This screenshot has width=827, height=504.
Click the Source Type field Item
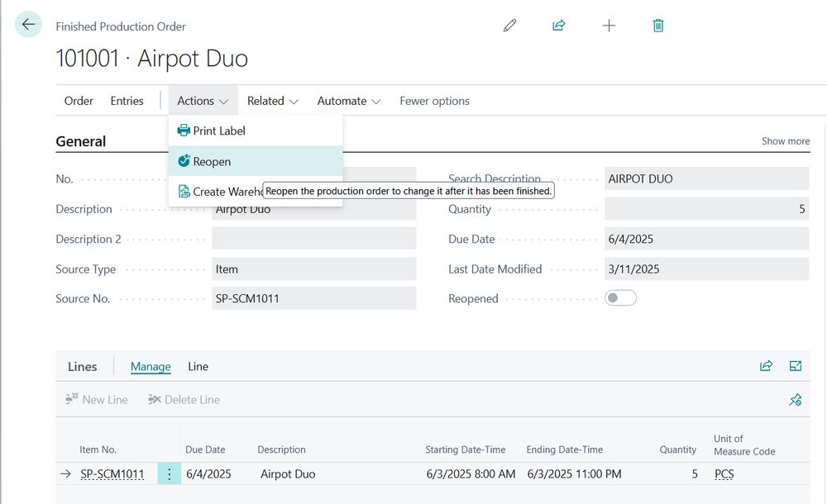[x=313, y=269]
